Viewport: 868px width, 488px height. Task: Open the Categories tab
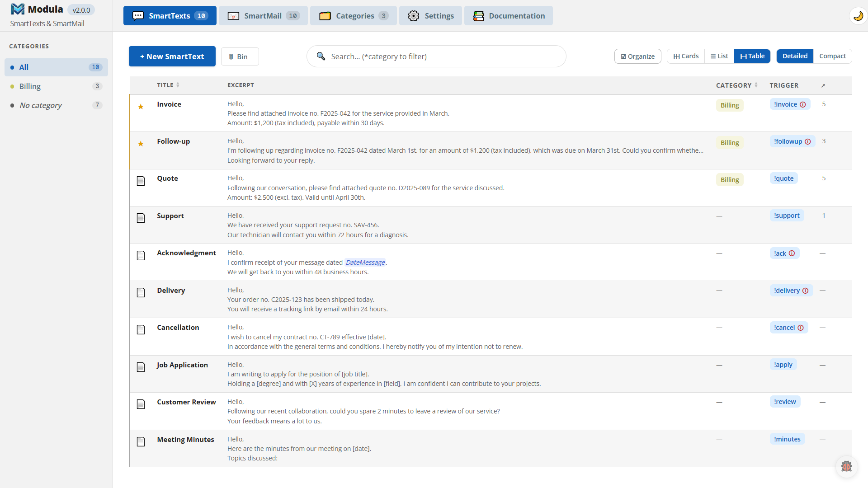pyautogui.click(x=354, y=16)
